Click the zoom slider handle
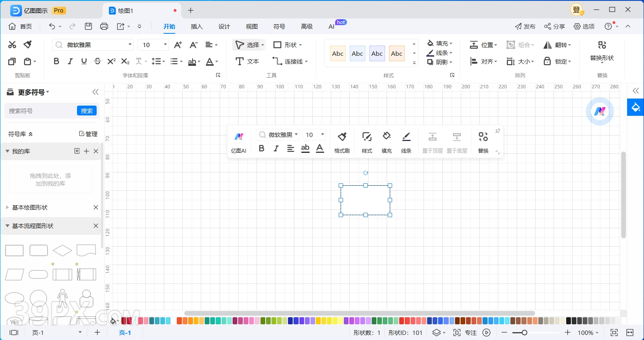 coord(524,333)
